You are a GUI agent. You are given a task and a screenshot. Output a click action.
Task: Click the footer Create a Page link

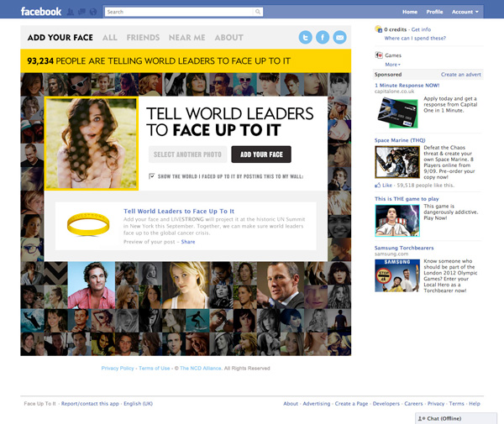click(351, 404)
